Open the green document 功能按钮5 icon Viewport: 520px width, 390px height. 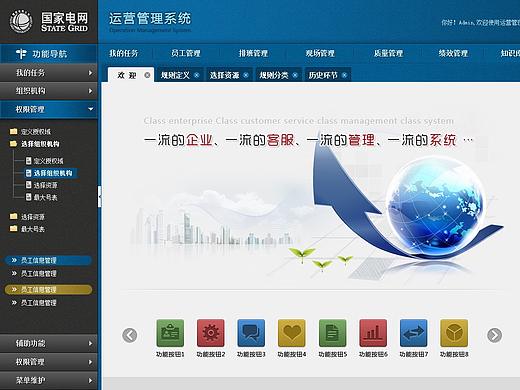pos(332,333)
